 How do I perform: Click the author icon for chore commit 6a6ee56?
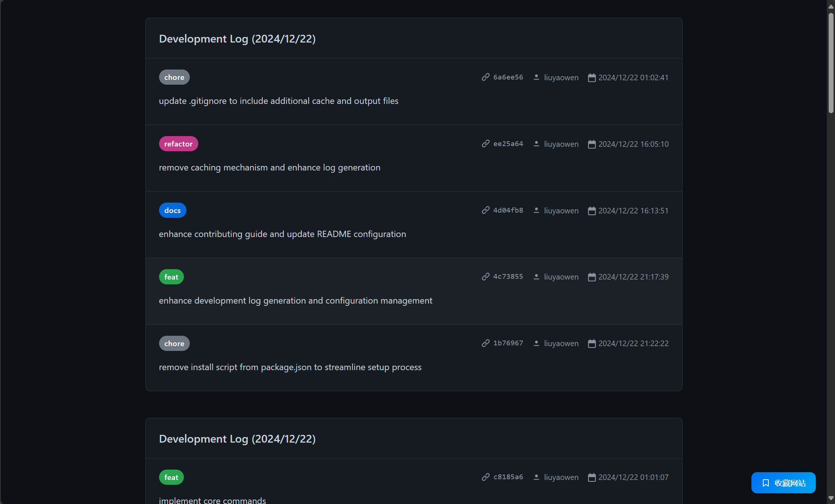(536, 77)
